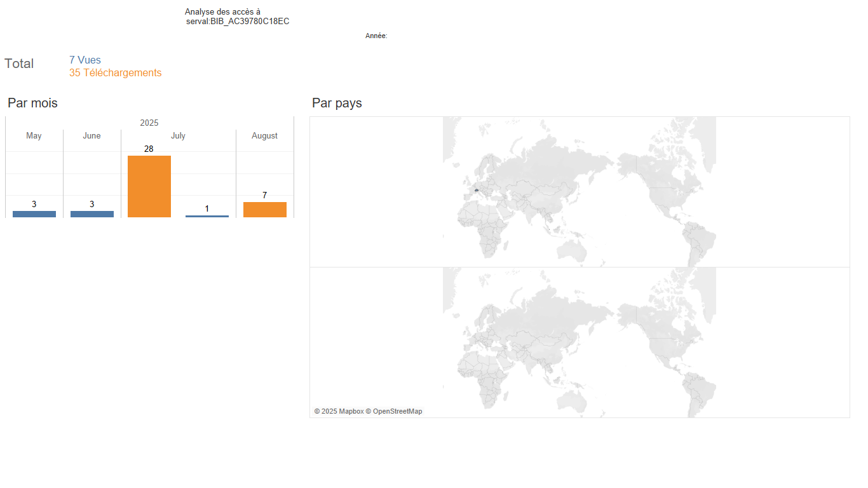Image resolution: width=868 pixels, height=488 pixels.
Task: Select the 'May' month header
Action: [x=34, y=136]
